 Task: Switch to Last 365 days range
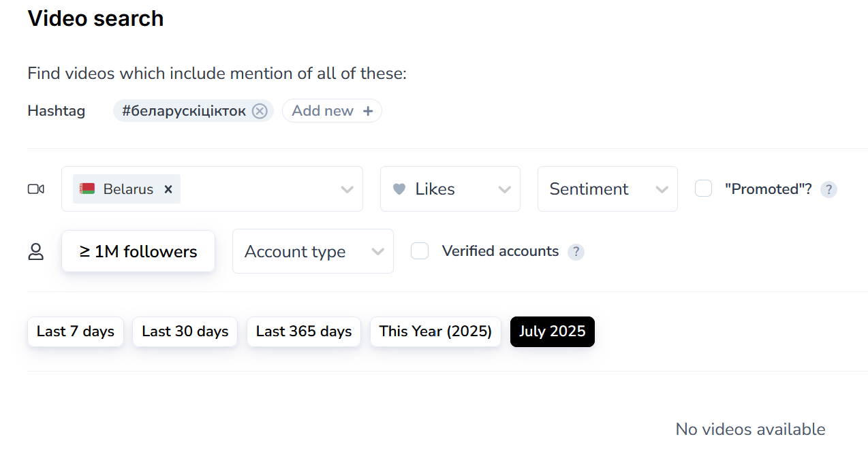tap(304, 331)
